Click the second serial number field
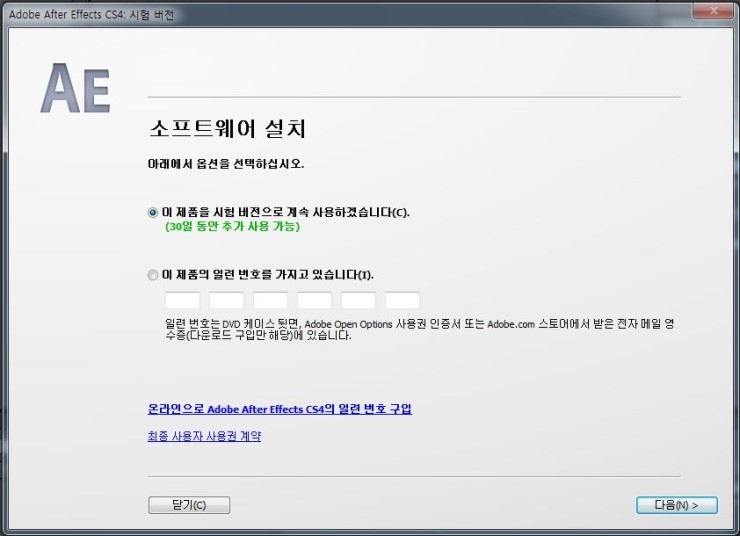This screenshot has height=536, width=740. coord(227,300)
